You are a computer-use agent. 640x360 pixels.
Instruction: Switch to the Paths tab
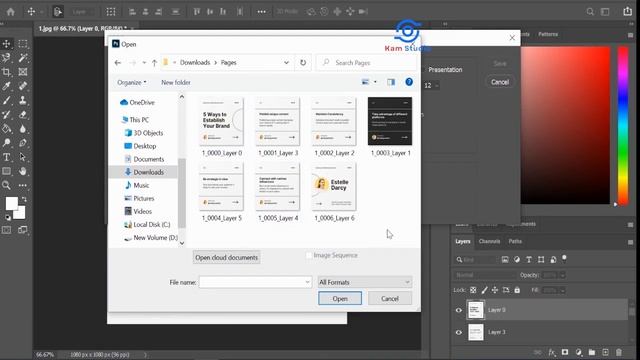coord(515,242)
